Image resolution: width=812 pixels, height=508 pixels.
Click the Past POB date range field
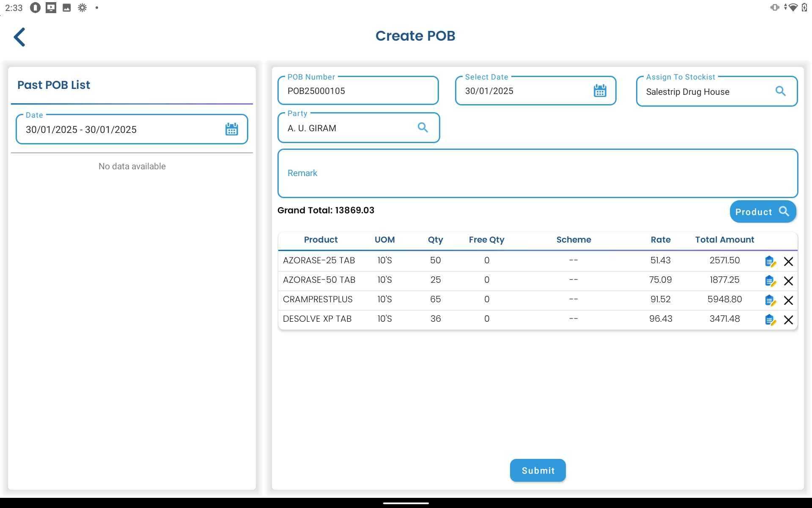121,130
